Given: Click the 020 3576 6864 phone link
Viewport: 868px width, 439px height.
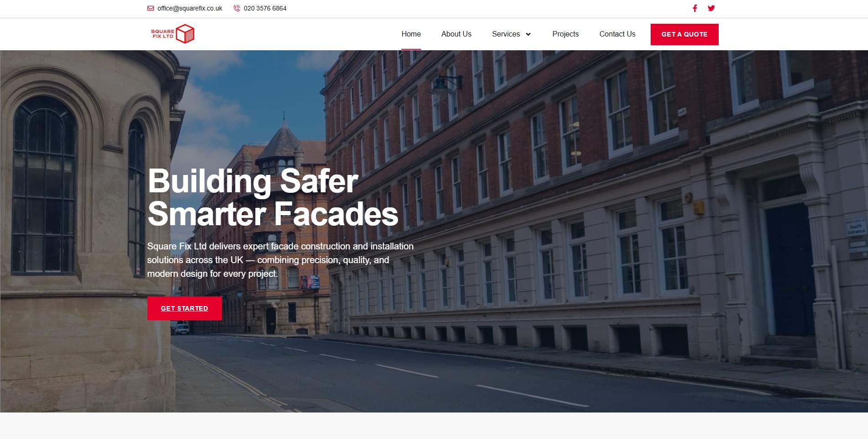Looking at the screenshot, I should [x=265, y=8].
